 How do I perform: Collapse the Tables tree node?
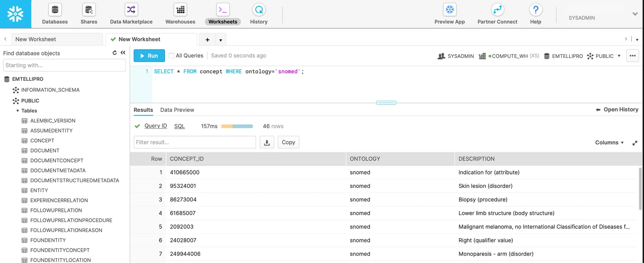tap(18, 111)
